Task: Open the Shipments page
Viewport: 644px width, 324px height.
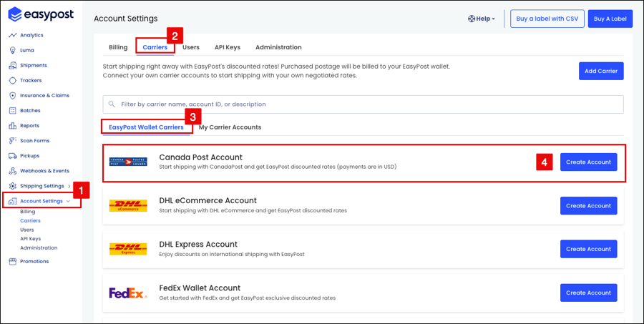Action: [34, 65]
